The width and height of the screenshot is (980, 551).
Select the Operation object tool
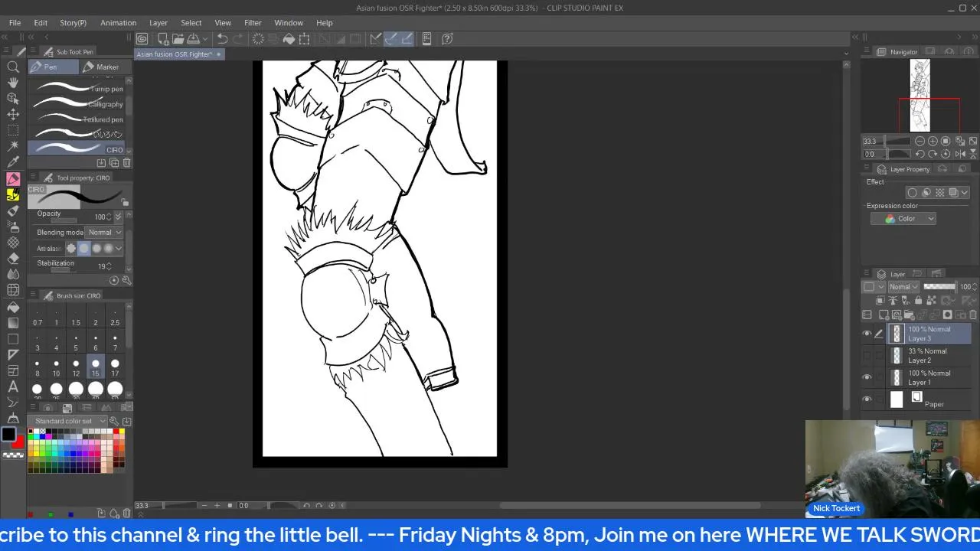pos(13,98)
